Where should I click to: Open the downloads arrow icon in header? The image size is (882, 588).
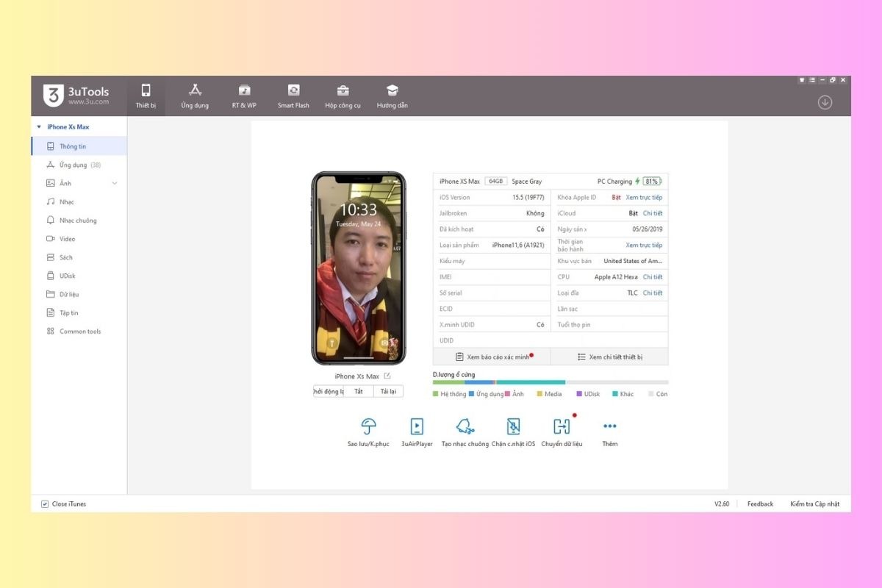(x=825, y=102)
